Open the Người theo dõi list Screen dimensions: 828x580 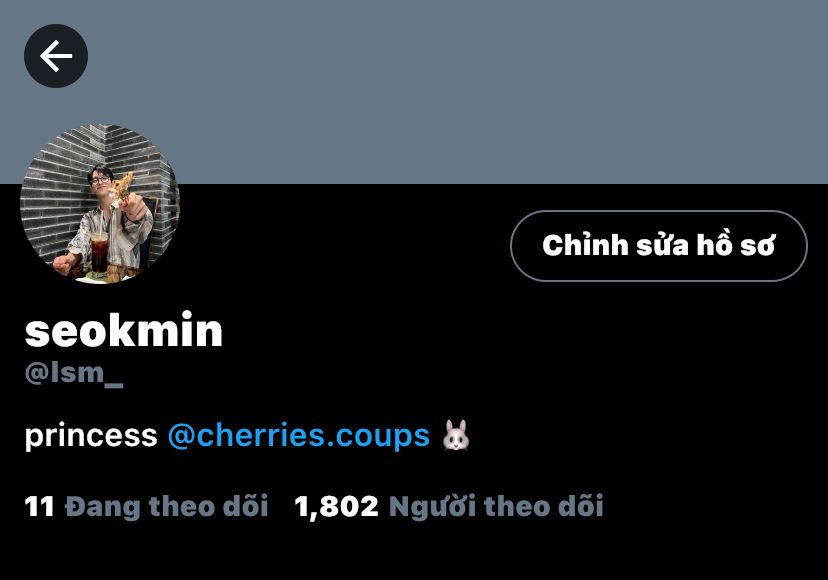496,506
